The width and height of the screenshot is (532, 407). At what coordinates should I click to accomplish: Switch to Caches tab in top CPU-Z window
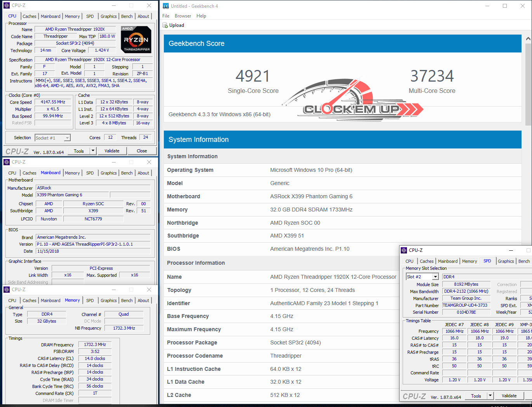point(30,16)
